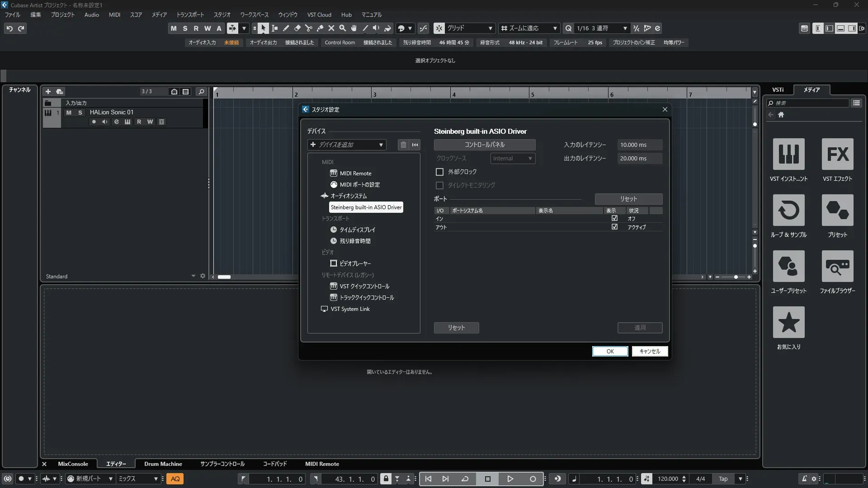The height and width of the screenshot is (488, 868).
Task: Expand the 1/16 quantize preset dropdown
Action: tap(625, 28)
